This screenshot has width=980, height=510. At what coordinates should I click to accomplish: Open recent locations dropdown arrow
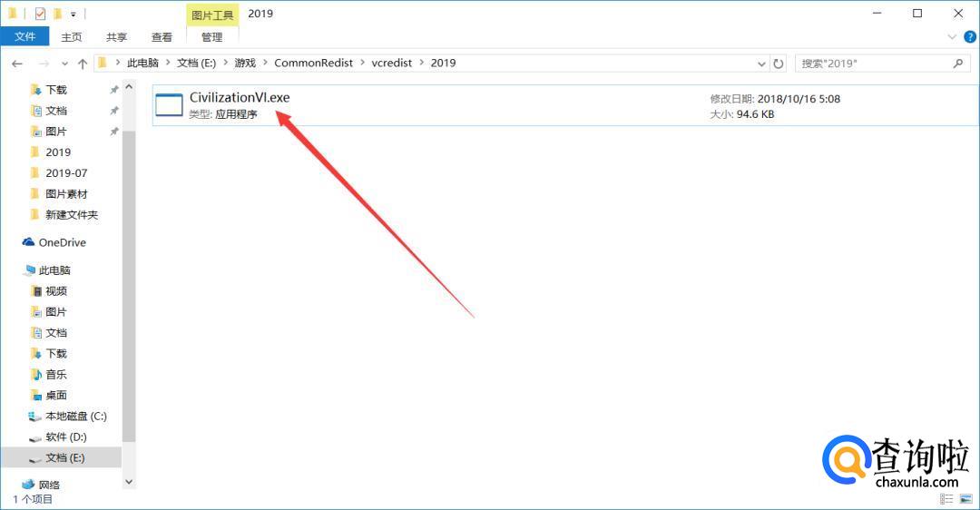[x=64, y=64]
